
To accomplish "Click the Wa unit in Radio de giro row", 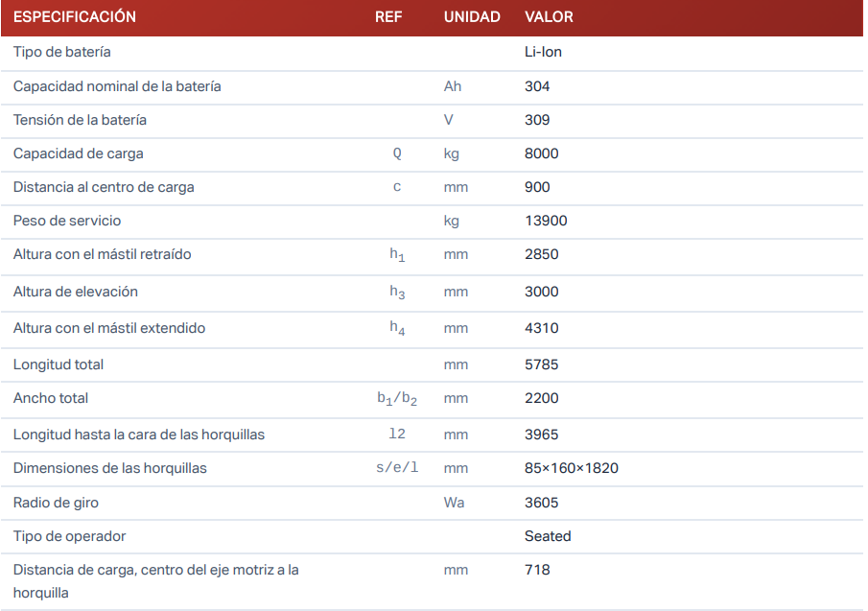I will coord(454,503).
